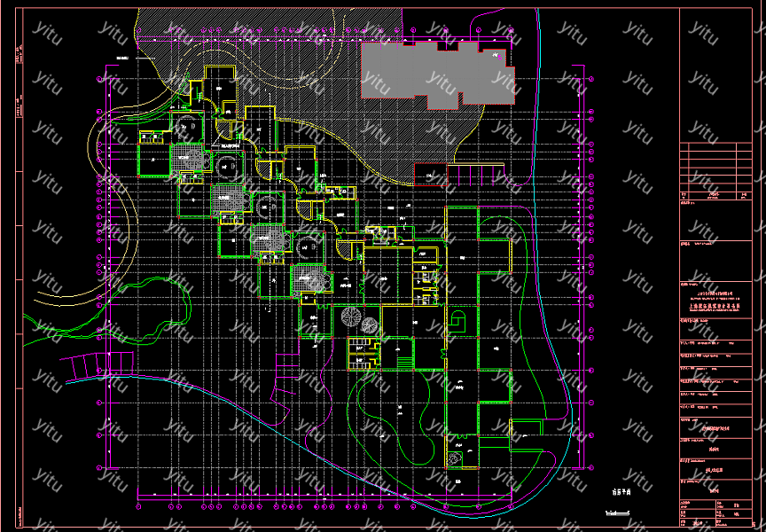Select the pair of circular tree symbols
The width and height of the screenshot is (766, 532).
356,319
